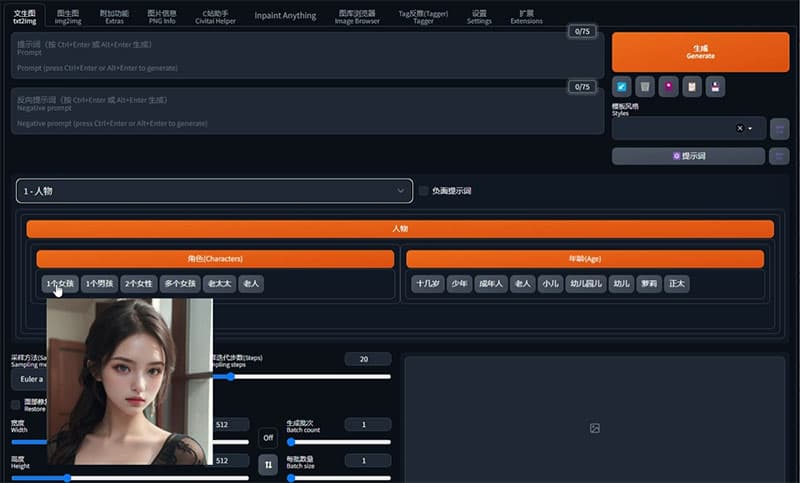Open the Inpaint Anything tab

pos(285,16)
